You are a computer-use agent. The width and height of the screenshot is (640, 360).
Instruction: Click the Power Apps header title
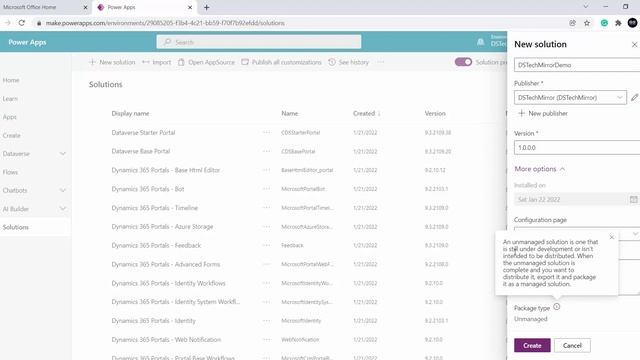pos(27,42)
